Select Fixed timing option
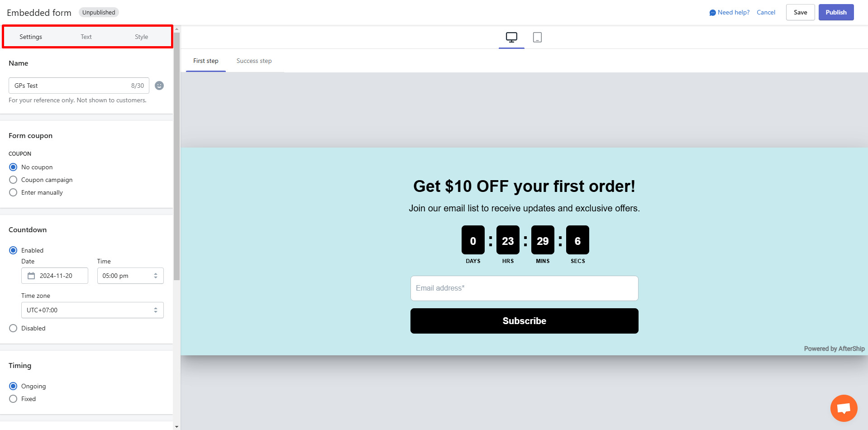Image resolution: width=868 pixels, height=430 pixels. (13, 399)
